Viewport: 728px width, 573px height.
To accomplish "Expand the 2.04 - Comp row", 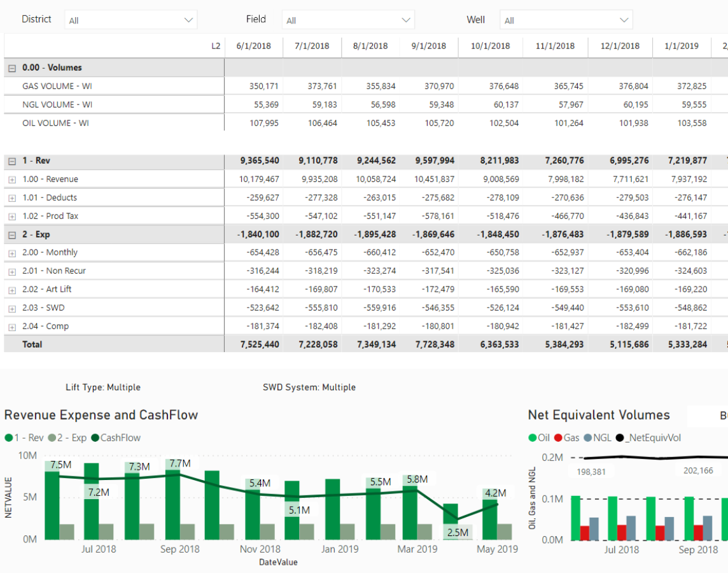I will tap(12, 327).
